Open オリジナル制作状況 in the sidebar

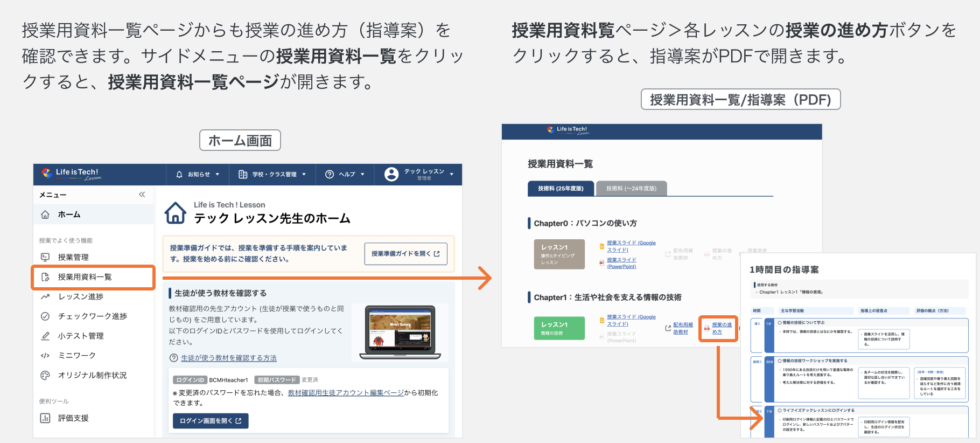click(x=94, y=375)
